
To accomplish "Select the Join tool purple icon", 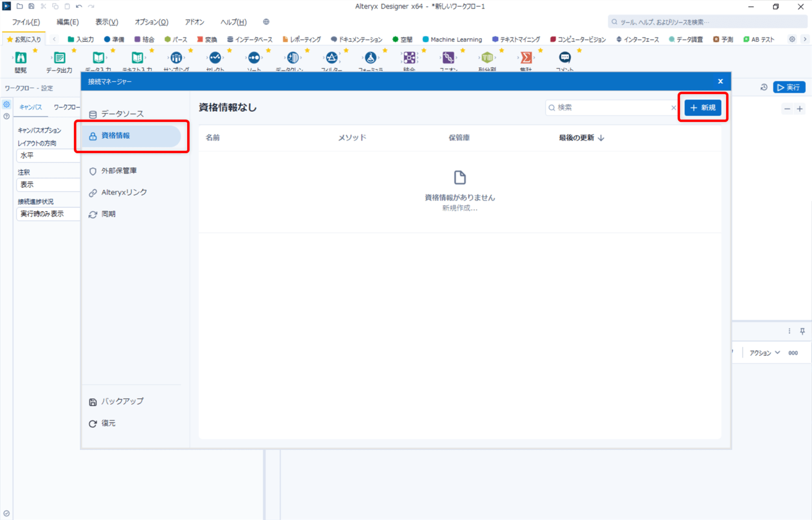I will 409,58.
